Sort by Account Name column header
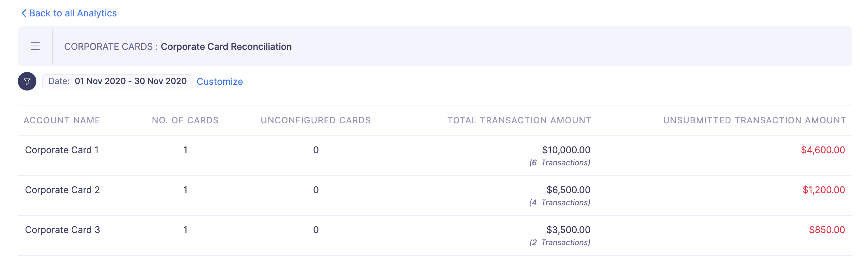This screenshot has height=273, width=868. [62, 120]
